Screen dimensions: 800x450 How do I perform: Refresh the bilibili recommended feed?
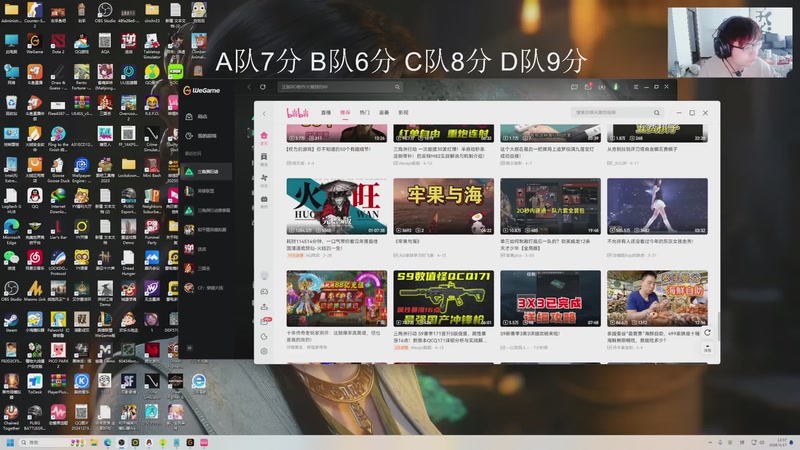pyautogui.click(x=707, y=333)
